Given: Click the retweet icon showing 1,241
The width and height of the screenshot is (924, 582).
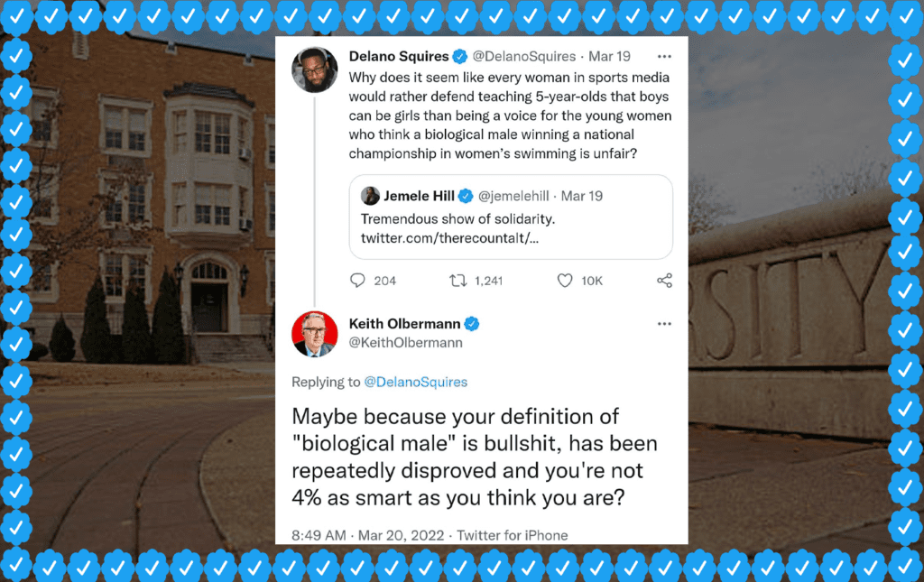Looking at the screenshot, I should click(x=457, y=281).
